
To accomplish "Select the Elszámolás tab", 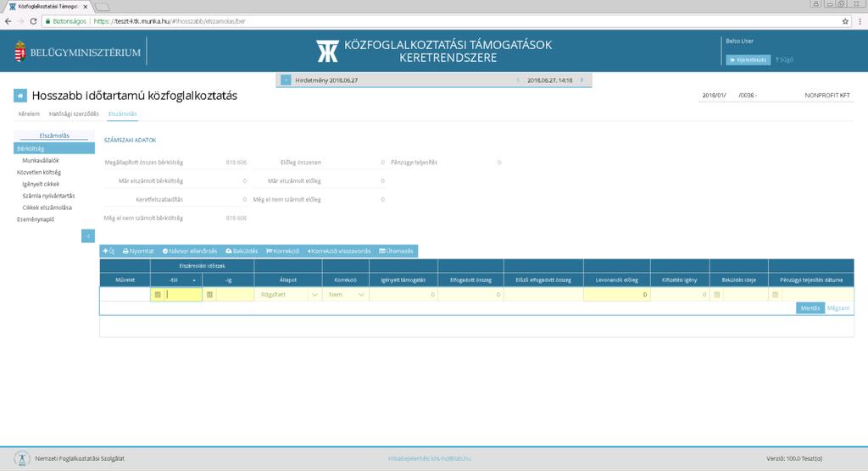I will 122,114.
